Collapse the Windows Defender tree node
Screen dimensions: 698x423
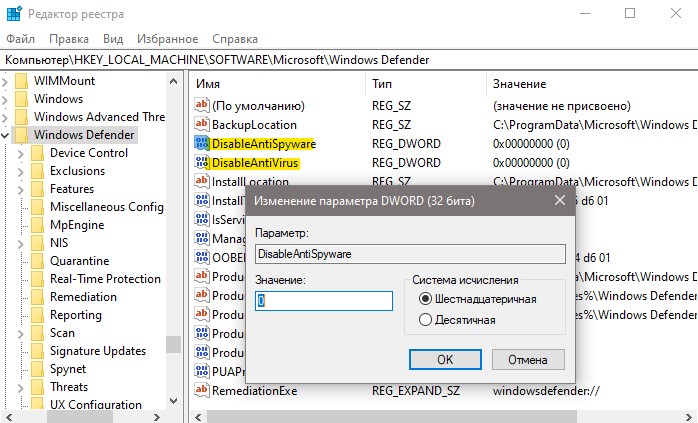point(5,135)
